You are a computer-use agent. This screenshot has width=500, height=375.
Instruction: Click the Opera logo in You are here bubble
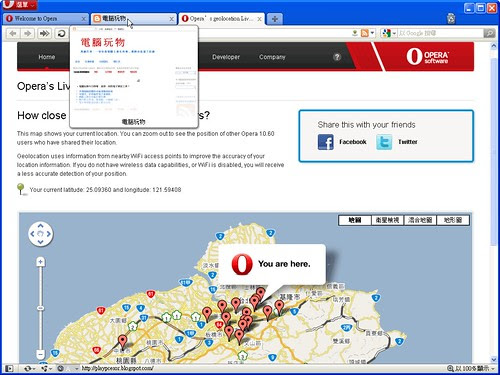(242, 264)
